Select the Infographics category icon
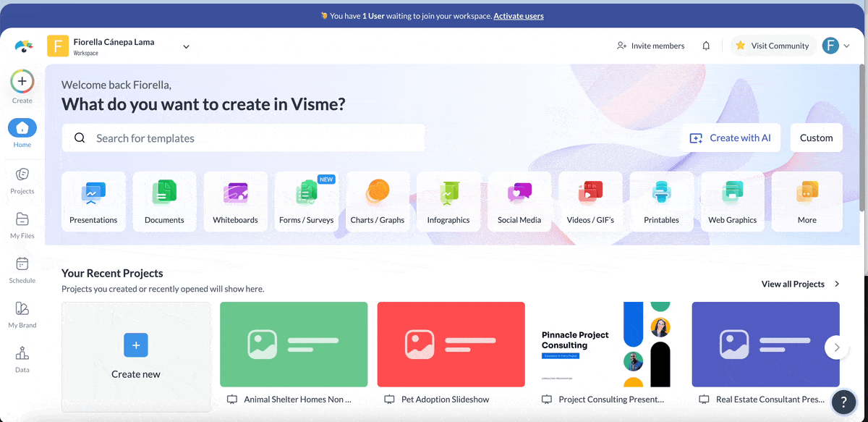Screen dimensions: 868x422 coord(448,201)
